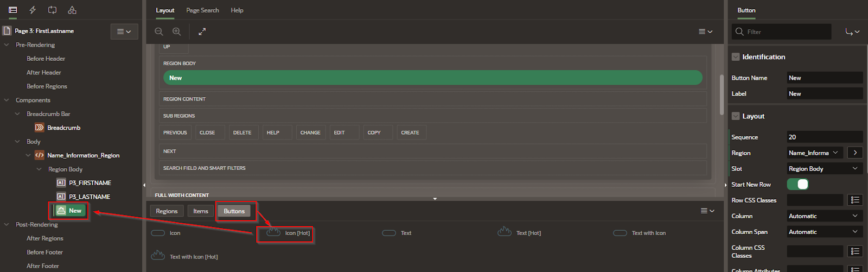Collapse the Region Body tree node
The height and width of the screenshot is (272, 868).
39,169
